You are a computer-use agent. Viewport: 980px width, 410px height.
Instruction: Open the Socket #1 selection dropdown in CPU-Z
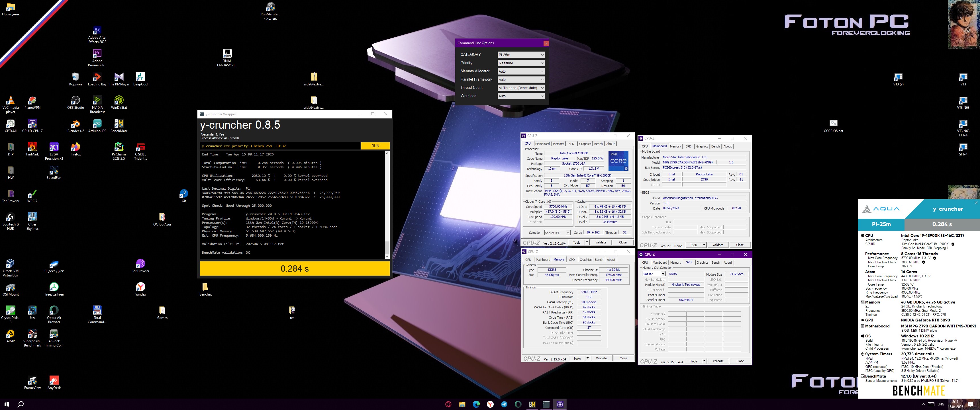(x=557, y=233)
